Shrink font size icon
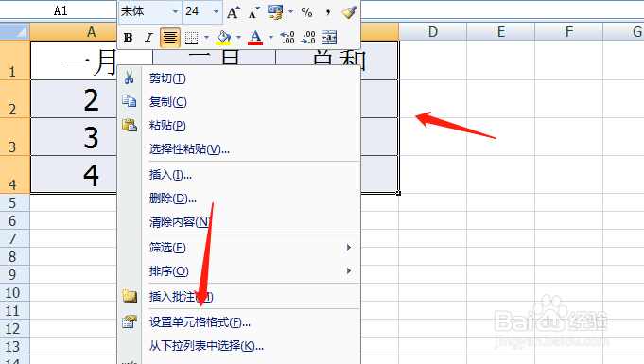Screen dimensions: 644x364 [253, 12]
